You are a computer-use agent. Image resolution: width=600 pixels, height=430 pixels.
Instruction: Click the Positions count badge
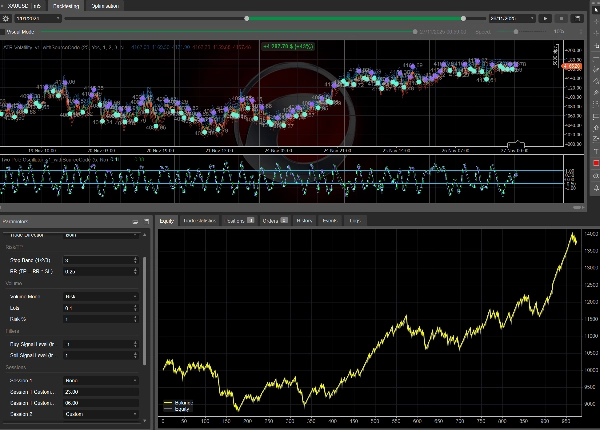coord(250,220)
